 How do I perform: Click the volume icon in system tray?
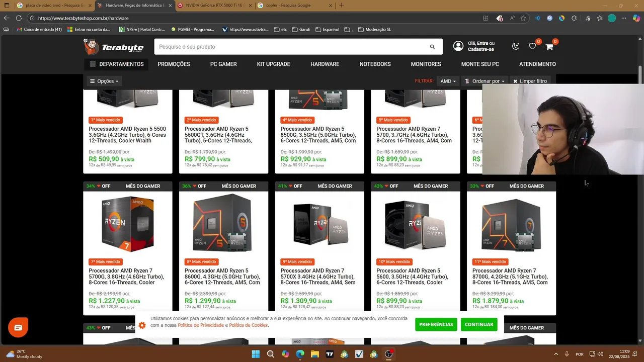(x=600, y=354)
